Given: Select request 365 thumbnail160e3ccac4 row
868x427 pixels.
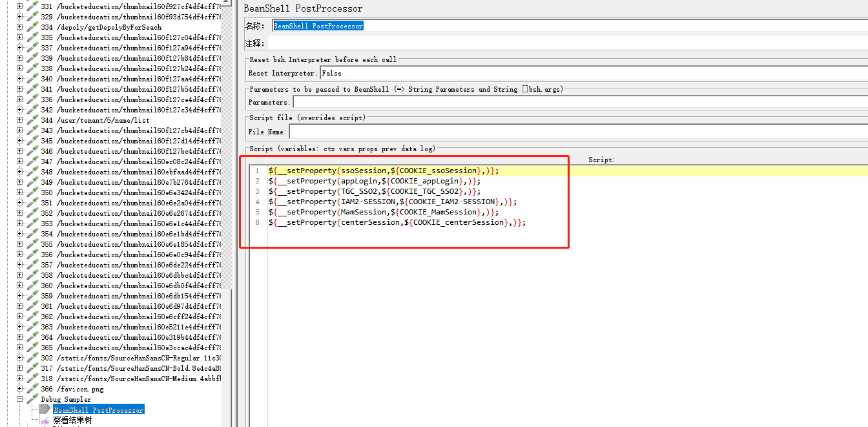Looking at the screenshot, I should click(x=131, y=348).
